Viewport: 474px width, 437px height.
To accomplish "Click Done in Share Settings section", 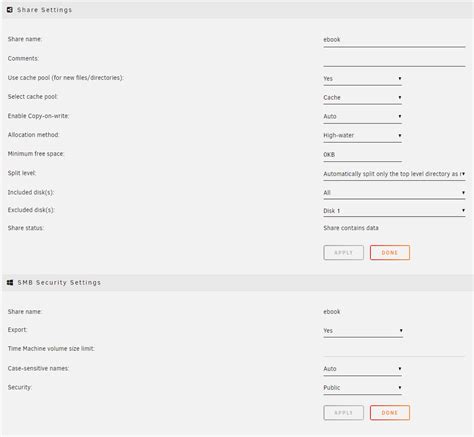I will click(390, 253).
